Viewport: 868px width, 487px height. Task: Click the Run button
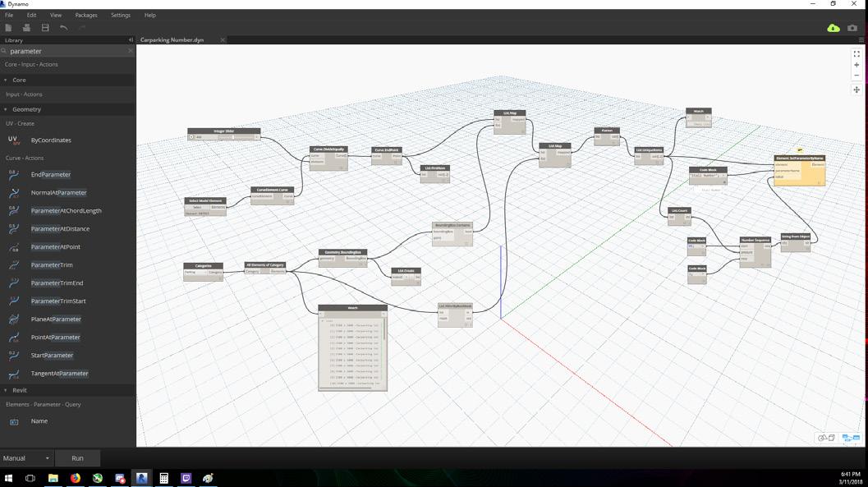77,458
